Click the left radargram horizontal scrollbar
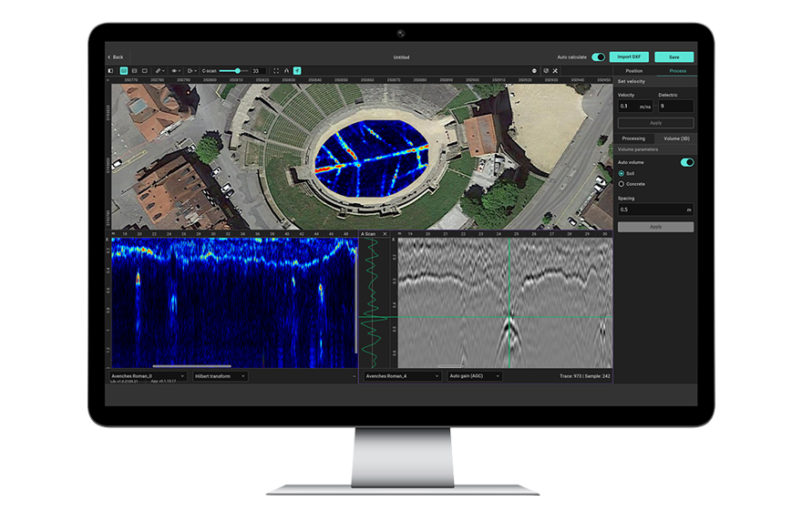Viewport: 802px width, 532px height. click(191, 366)
